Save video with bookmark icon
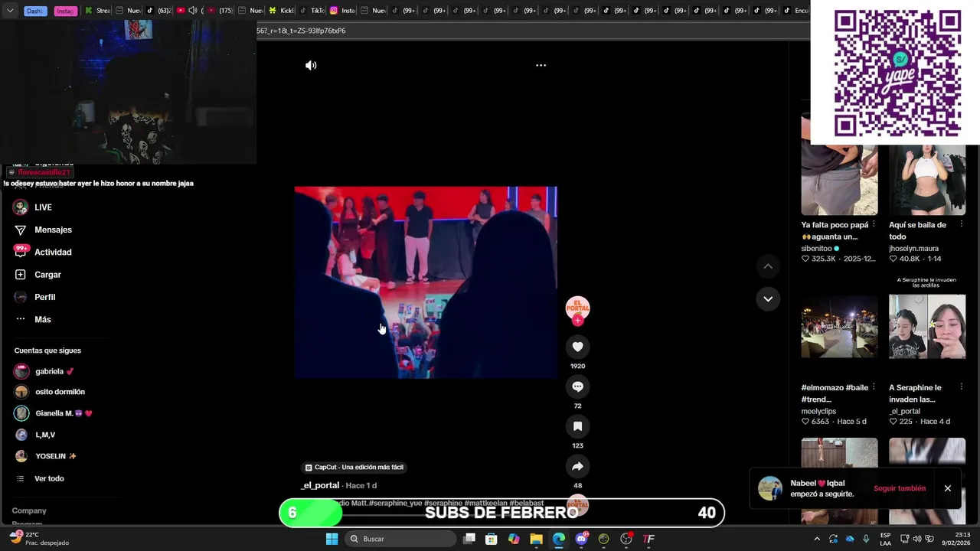980x551 pixels. pos(577,426)
